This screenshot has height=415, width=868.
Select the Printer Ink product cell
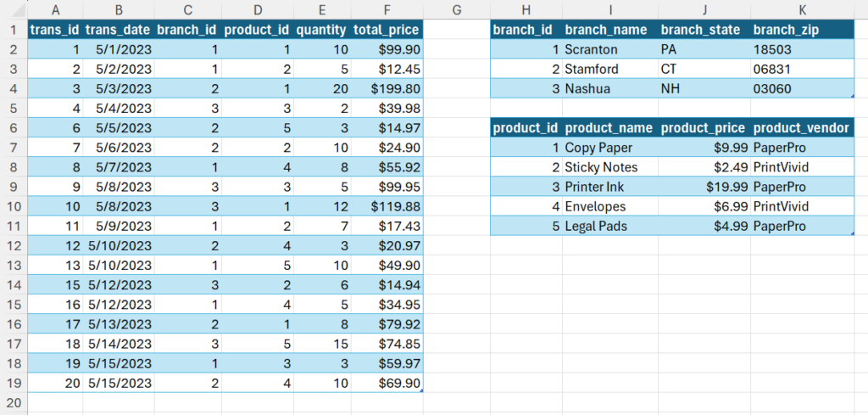(x=609, y=187)
